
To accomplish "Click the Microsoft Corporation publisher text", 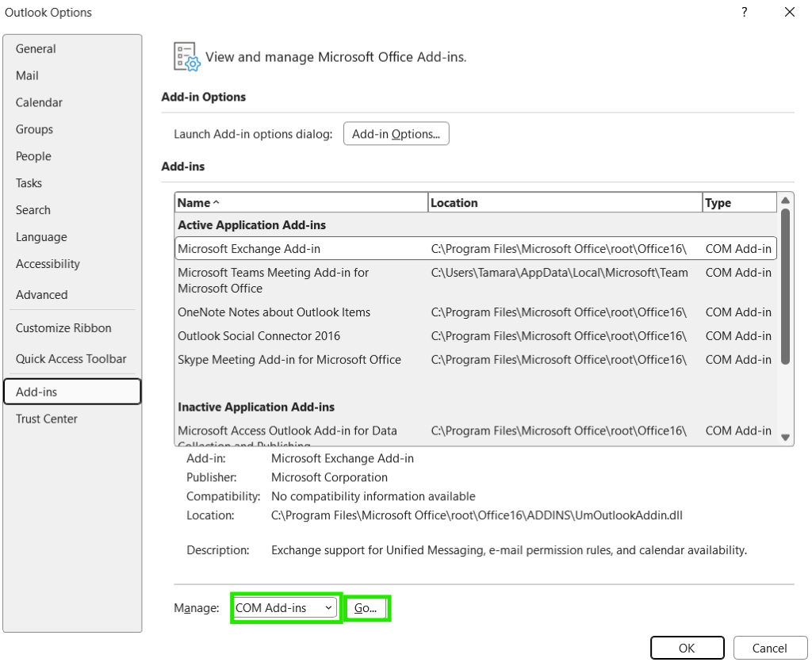I will 329,478.
